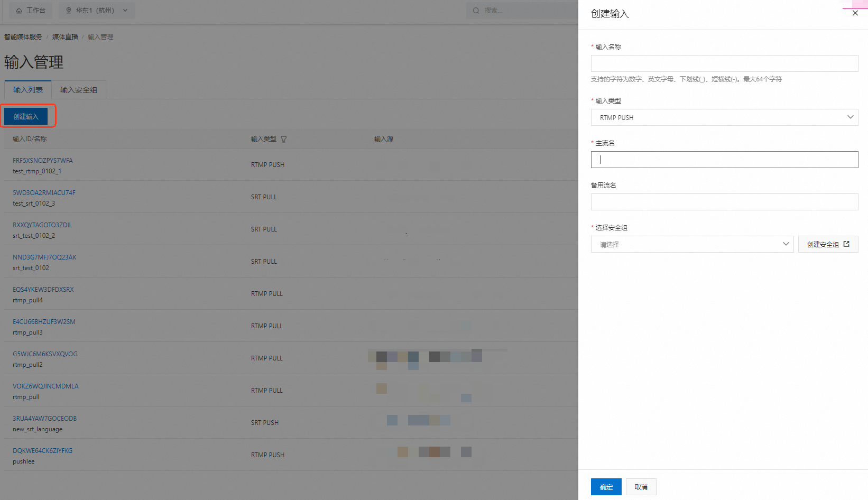Image resolution: width=868 pixels, height=500 pixels.
Task: Click 输入源 column header
Action: pos(384,139)
